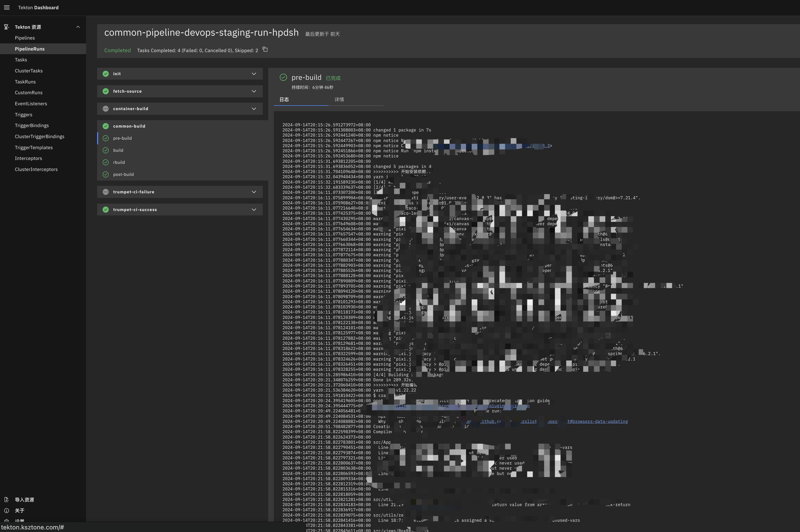Expand the trumpet-ci-success task chevron

pos(254,210)
